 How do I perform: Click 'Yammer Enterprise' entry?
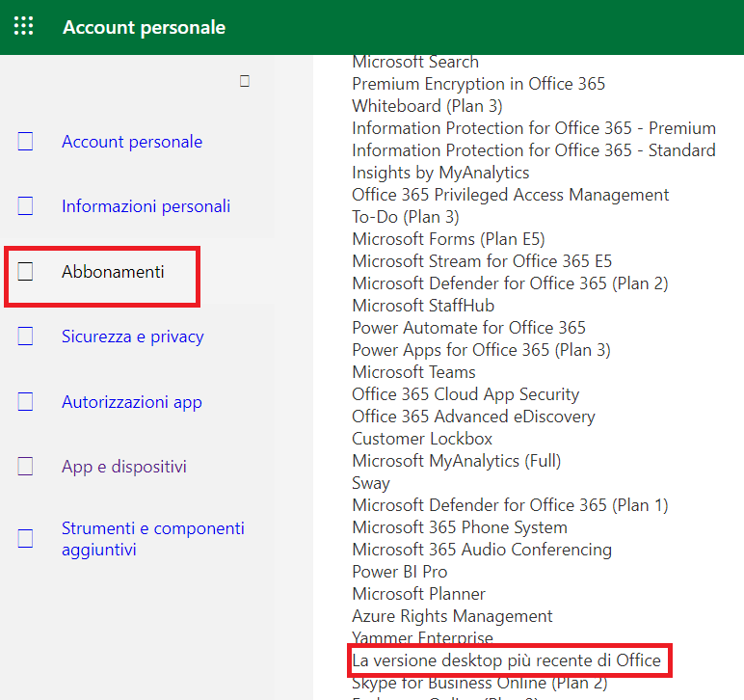click(422, 637)
